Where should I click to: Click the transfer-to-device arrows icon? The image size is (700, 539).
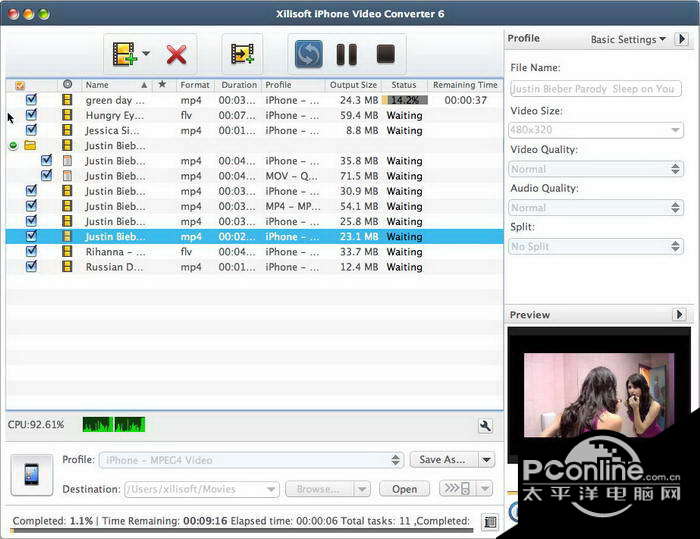pyautogui.click(x=458, y=488)
